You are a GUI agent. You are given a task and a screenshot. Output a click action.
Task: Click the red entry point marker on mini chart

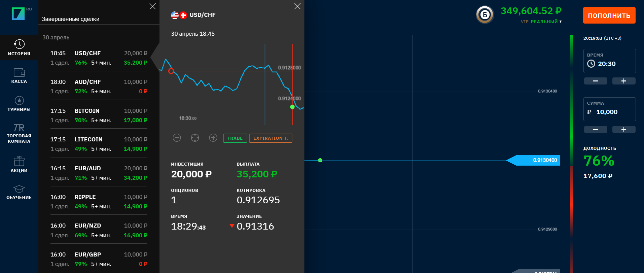[x=171, y=71]
